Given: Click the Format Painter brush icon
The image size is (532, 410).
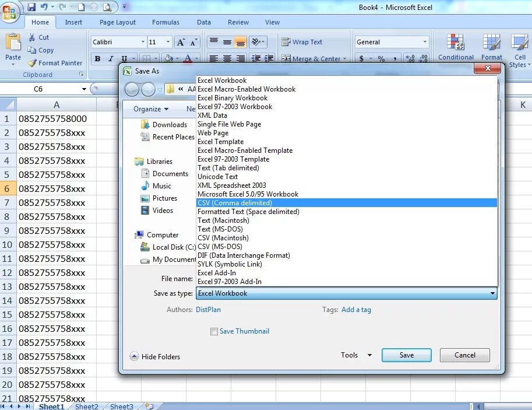Looking at the screenshot, I should [32, 63].
